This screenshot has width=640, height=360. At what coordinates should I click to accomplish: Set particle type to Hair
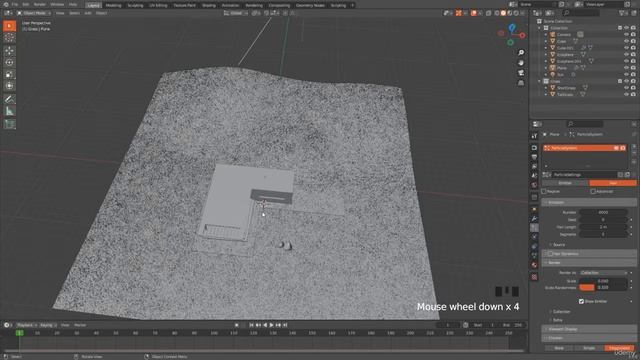coord(613,183)
